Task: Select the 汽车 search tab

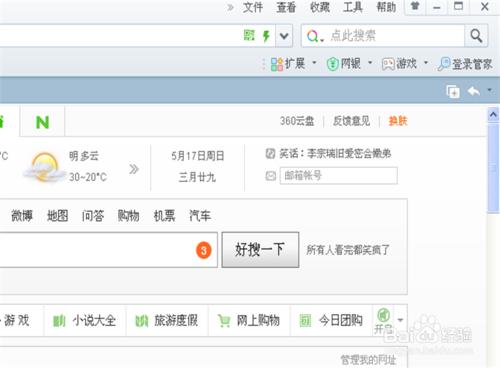Action: coord(200,216)
